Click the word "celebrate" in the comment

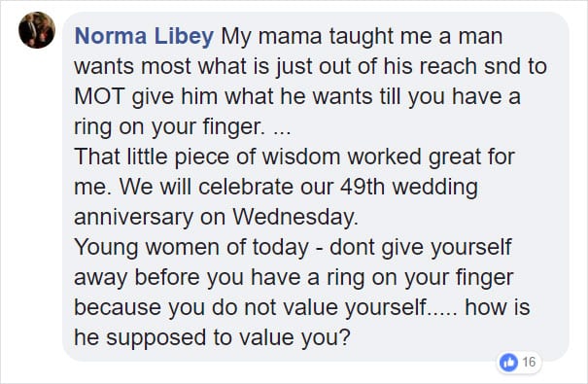point(246,187)
